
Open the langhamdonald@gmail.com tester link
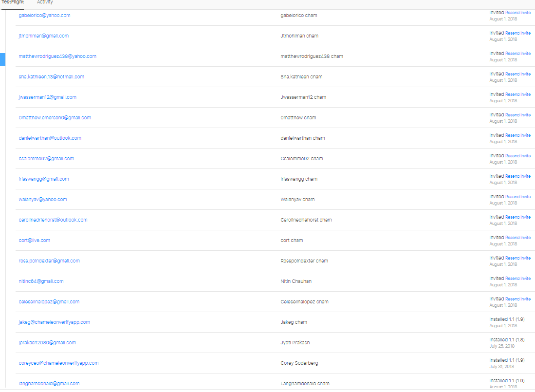click(49, 384)
